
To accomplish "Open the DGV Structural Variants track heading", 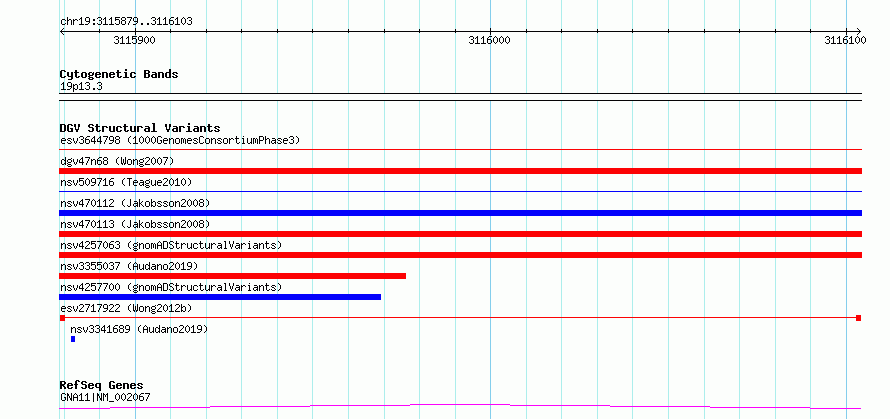I will pos(140,128).
